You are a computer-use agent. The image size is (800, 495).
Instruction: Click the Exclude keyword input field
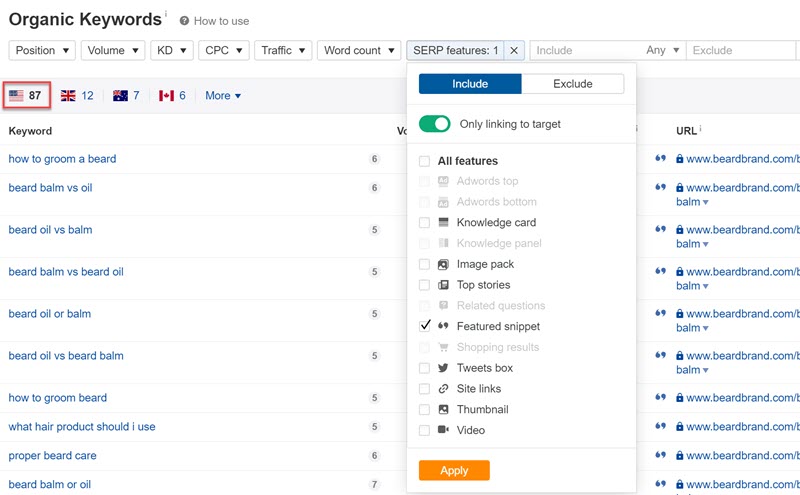pos(741,51)
